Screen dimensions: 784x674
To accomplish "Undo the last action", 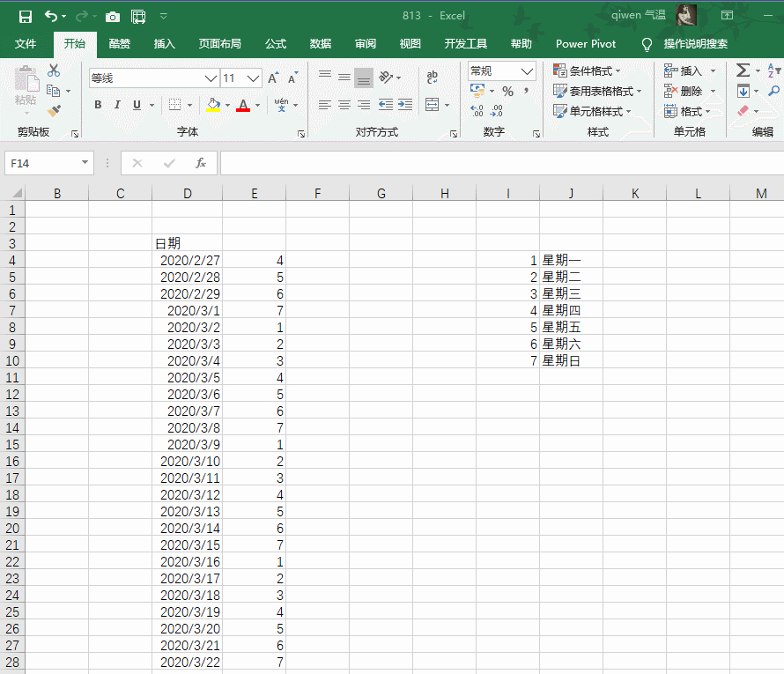I will click(51, 17).
